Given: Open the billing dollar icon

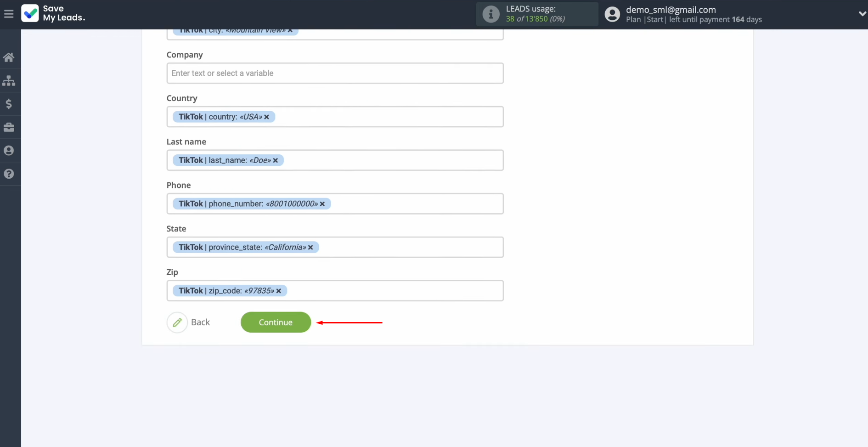Looking at the screenshot, I should point(9,104).
